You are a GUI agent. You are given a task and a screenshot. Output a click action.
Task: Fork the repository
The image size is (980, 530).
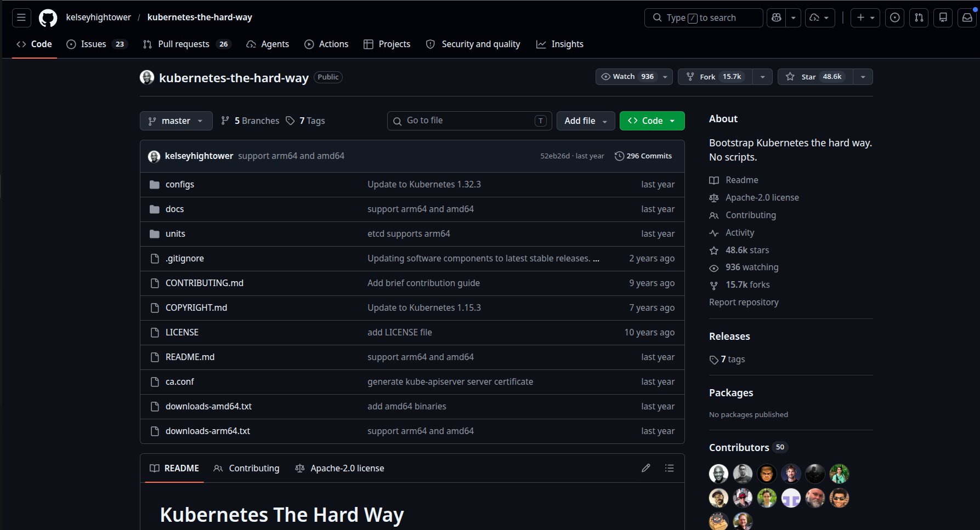pyautogui.click(x=715, y=77)
